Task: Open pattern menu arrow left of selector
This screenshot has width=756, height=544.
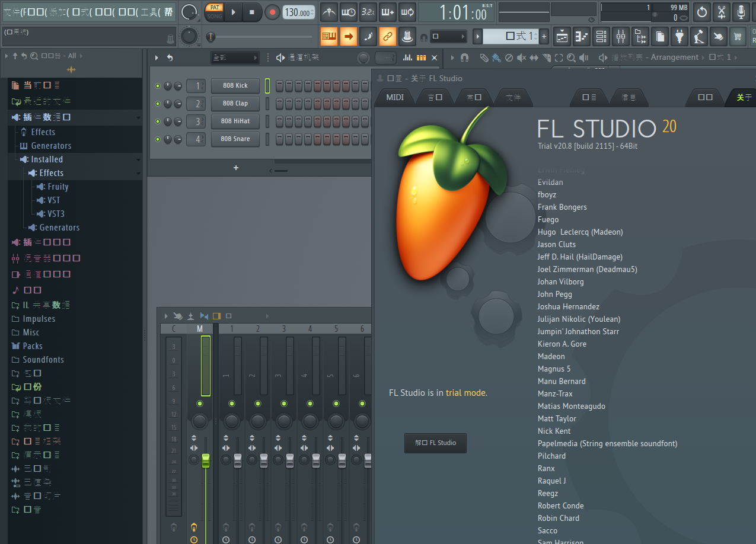Action: [x=478, y=37]
